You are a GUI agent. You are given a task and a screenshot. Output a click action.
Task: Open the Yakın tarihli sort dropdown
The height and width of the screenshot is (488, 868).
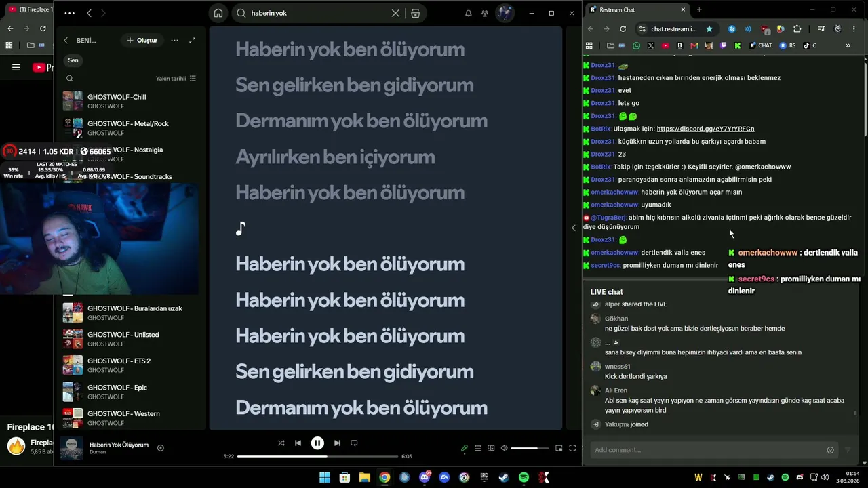coord(176,79)
